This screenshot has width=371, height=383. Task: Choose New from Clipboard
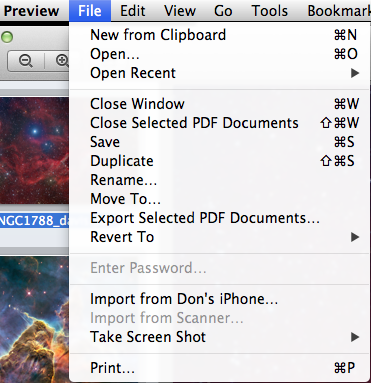click(x=220, y=35)
